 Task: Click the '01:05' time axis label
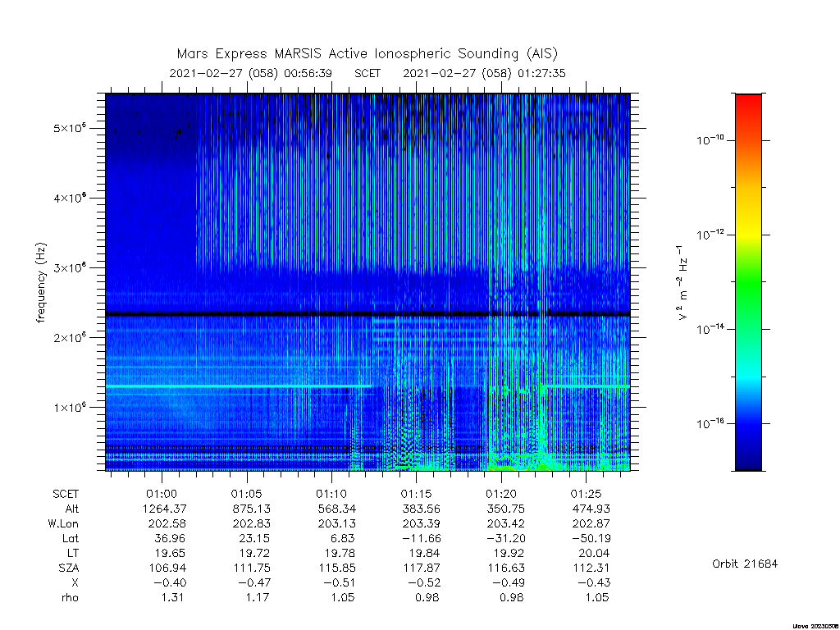tap(246, 494)
